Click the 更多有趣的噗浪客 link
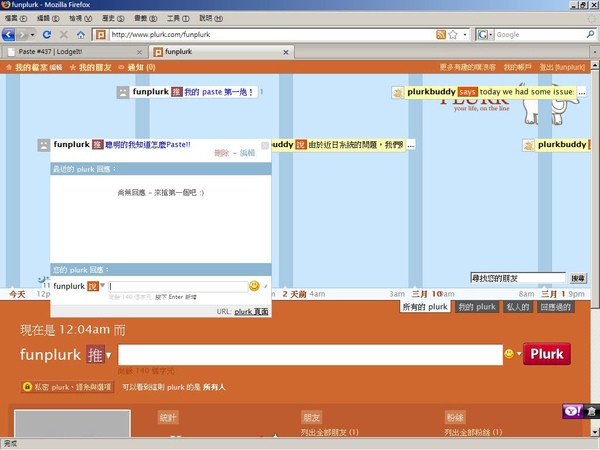This screenshot has height=450, width=600. pyautogui.click(x=467, y=67)
